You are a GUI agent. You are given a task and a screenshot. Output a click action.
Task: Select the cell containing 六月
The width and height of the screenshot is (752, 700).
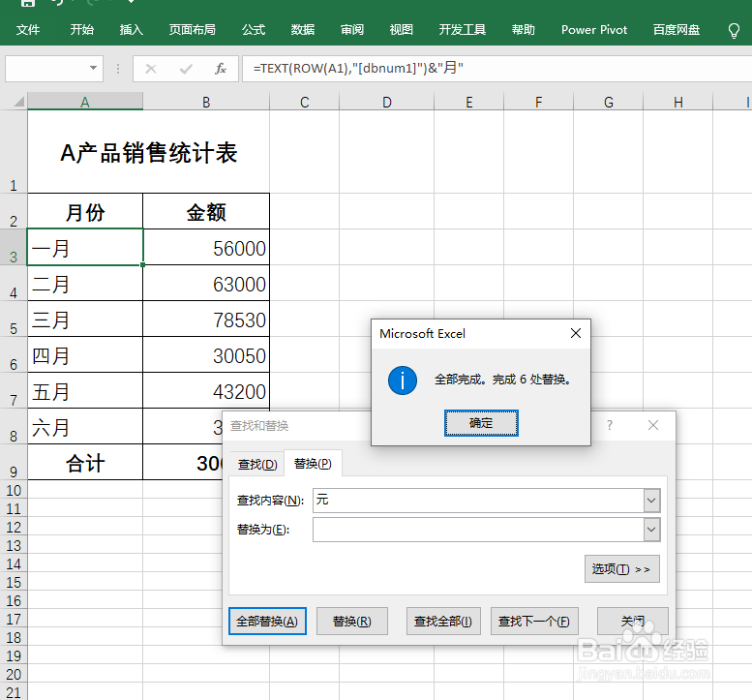pos(85,426)
